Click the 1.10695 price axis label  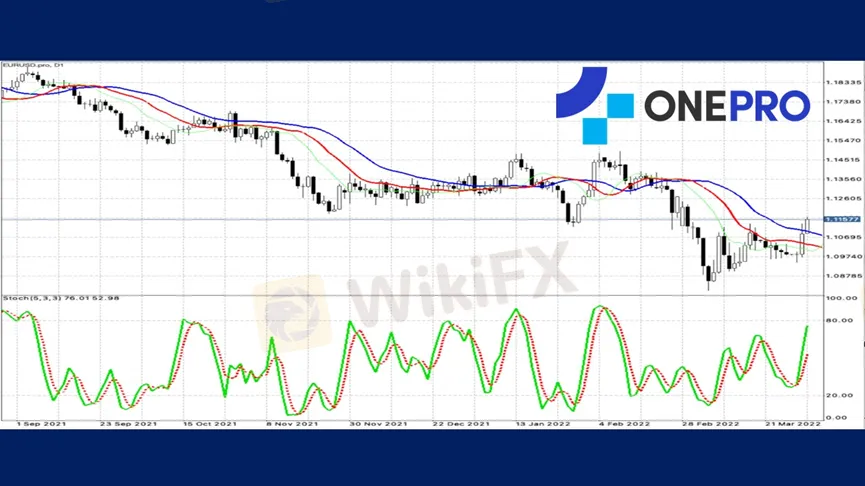point(843,237)
